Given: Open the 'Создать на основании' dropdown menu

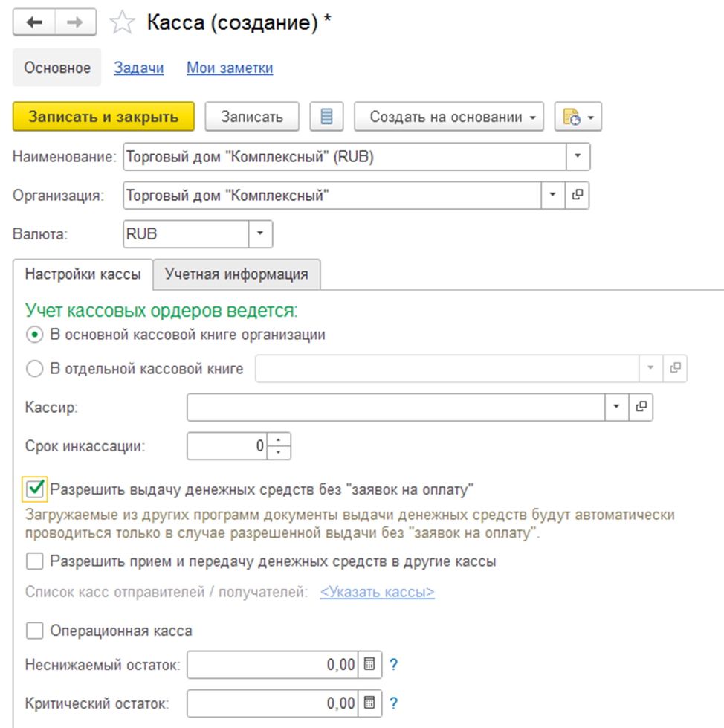Looking at the screenshot, I should (449, 116).
